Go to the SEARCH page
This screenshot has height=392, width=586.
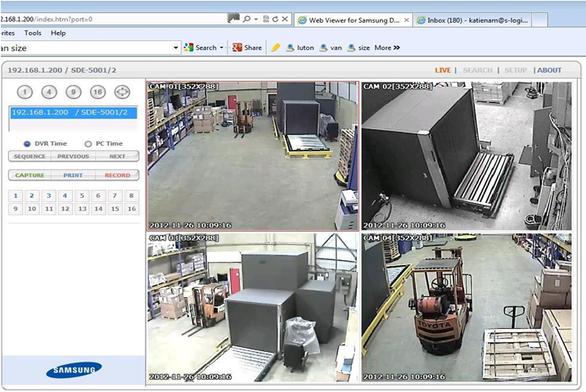[x=478, y=70]
